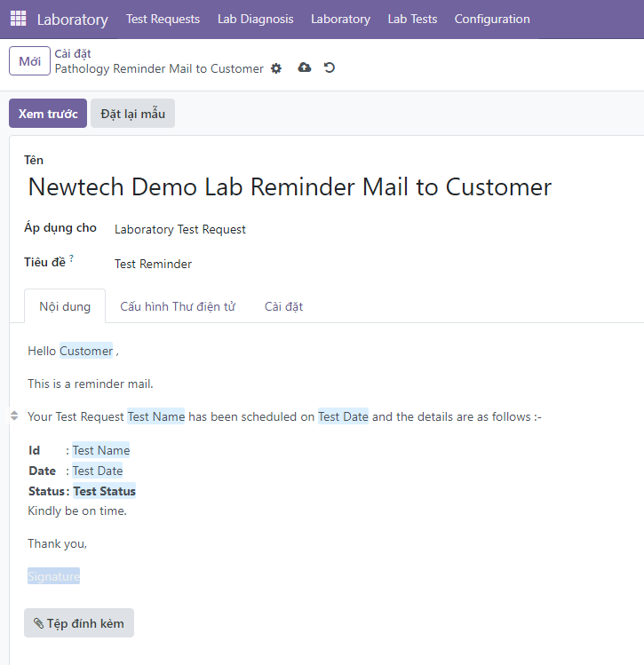644x665 pixels.
Task: Click the Mới button to create new record
Action: [29, 61]
